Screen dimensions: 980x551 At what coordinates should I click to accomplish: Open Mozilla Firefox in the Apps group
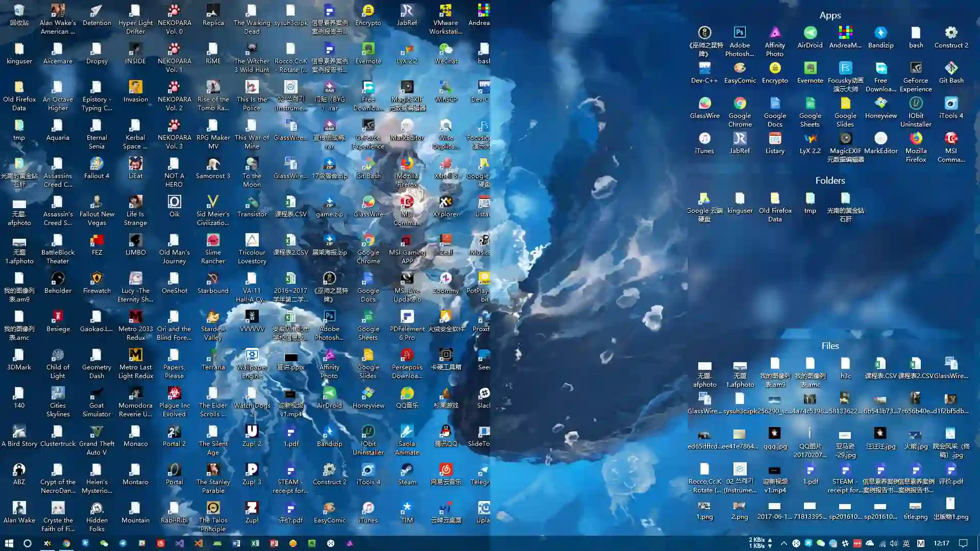pos(916,139)
